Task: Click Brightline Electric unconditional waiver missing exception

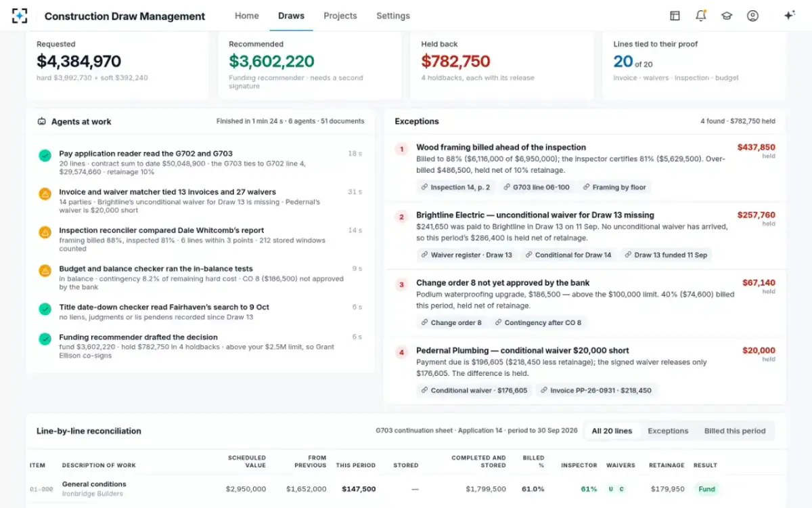Action: pyautogui.click(x=535, y=215)
